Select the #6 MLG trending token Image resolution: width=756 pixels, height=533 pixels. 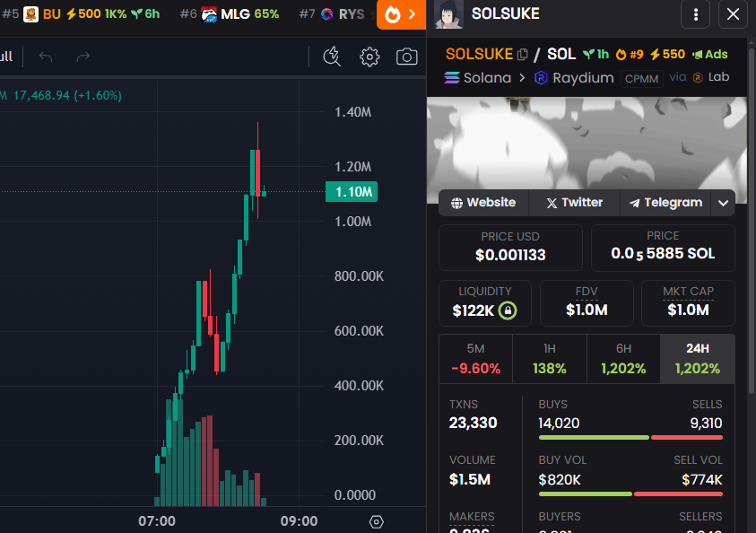230,14
